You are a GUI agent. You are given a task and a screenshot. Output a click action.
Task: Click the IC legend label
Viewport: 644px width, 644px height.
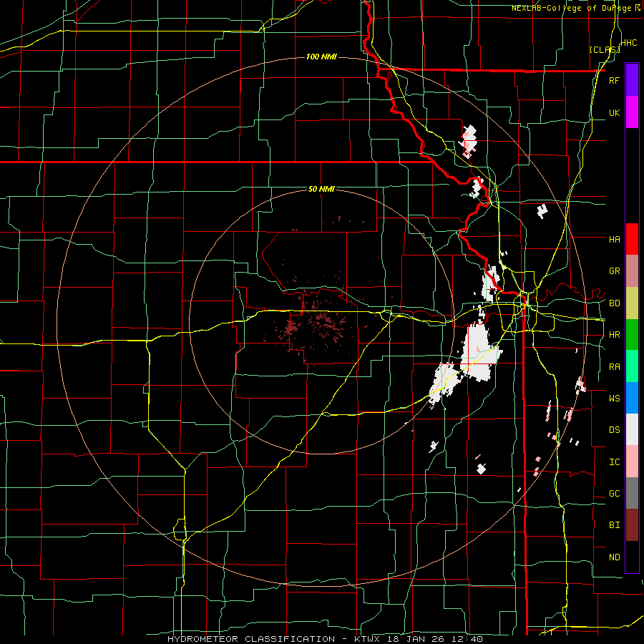click(614, 462)
